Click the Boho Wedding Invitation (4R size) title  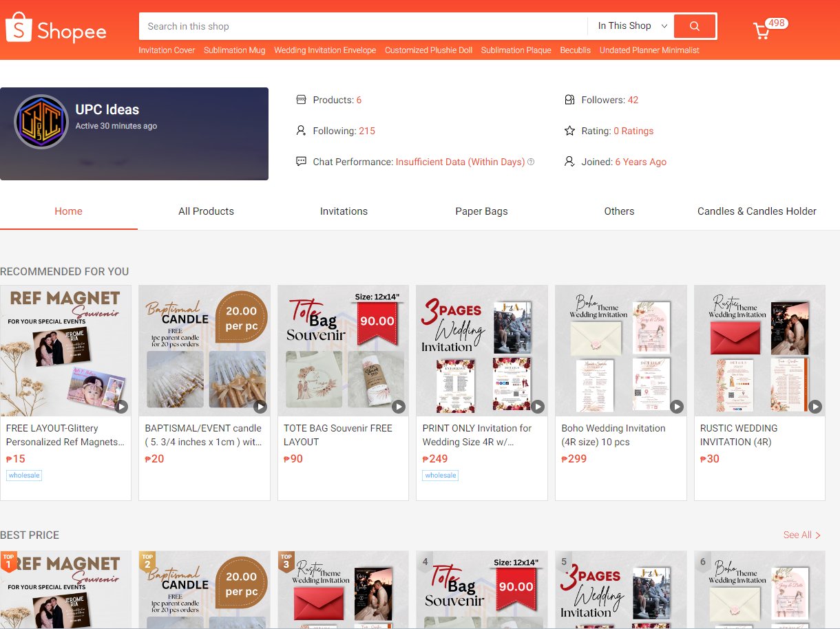[x=613, y=435]
